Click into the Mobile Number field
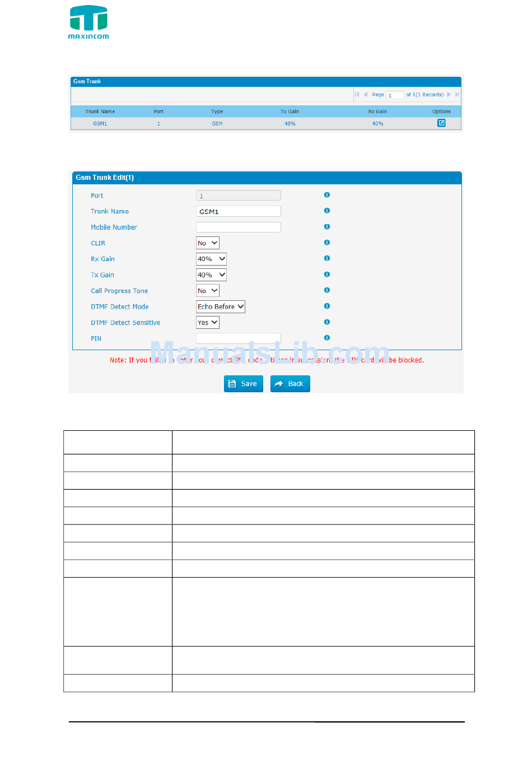This screenshot has width=532, height=767. point(239,227)
